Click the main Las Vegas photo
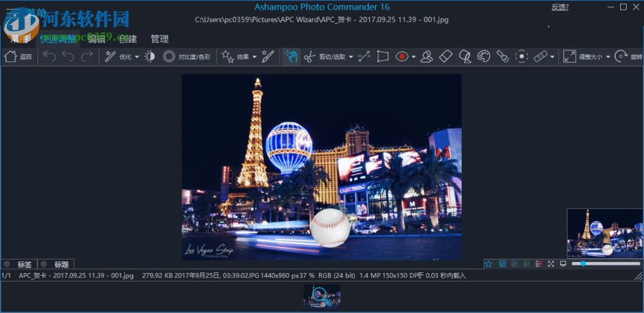 tap(321, 167)
